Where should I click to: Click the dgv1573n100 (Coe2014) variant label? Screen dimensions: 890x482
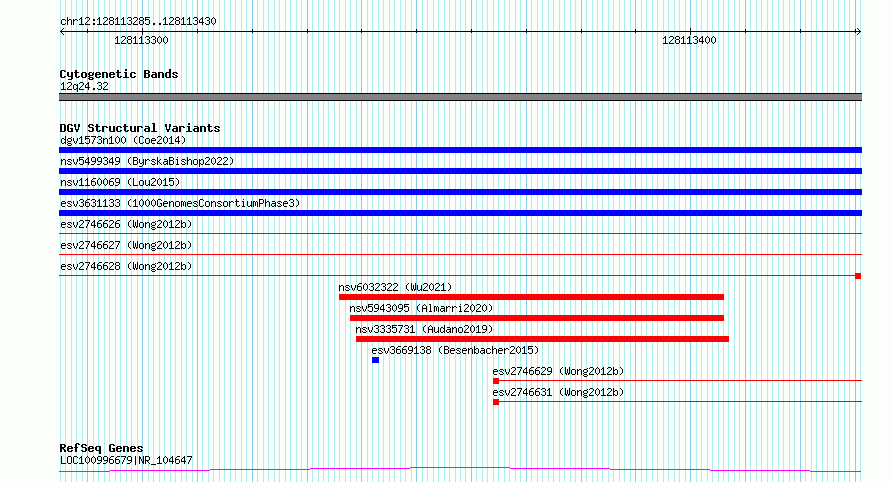click(123, 140)
